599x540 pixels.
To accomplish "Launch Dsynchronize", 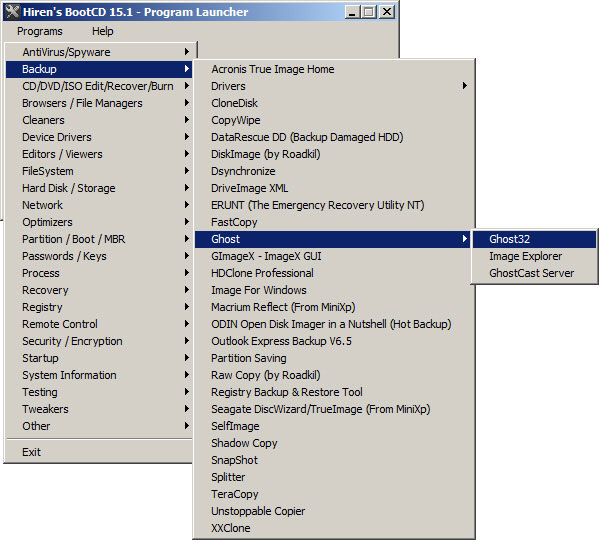I will (333, 171).
